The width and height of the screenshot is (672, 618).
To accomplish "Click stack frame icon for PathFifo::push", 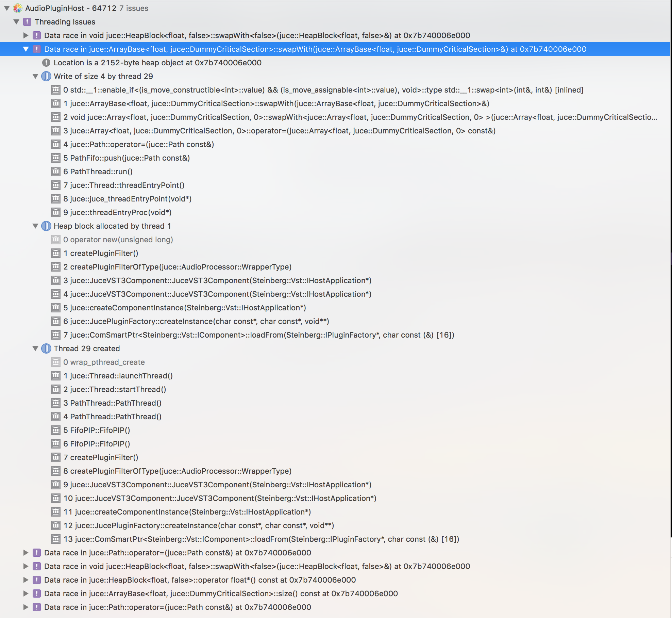I will coord(56,158).
